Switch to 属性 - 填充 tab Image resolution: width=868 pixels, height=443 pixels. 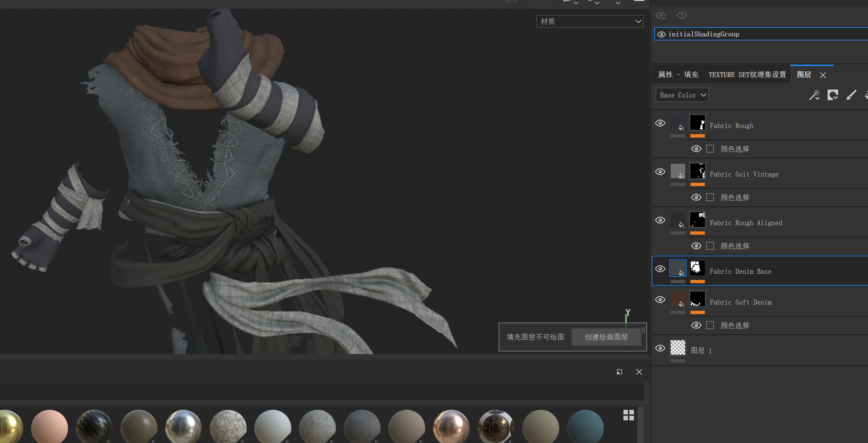coord(678,75)
